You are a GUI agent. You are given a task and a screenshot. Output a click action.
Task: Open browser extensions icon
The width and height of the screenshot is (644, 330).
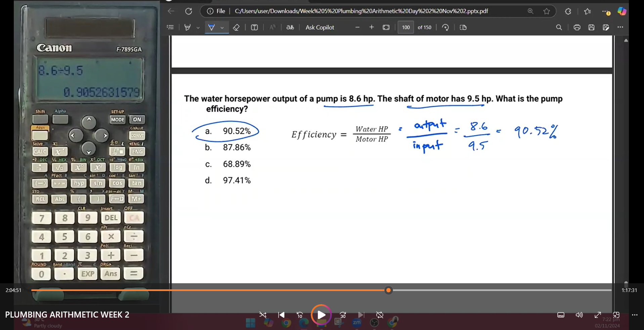(x=568, y=11)
